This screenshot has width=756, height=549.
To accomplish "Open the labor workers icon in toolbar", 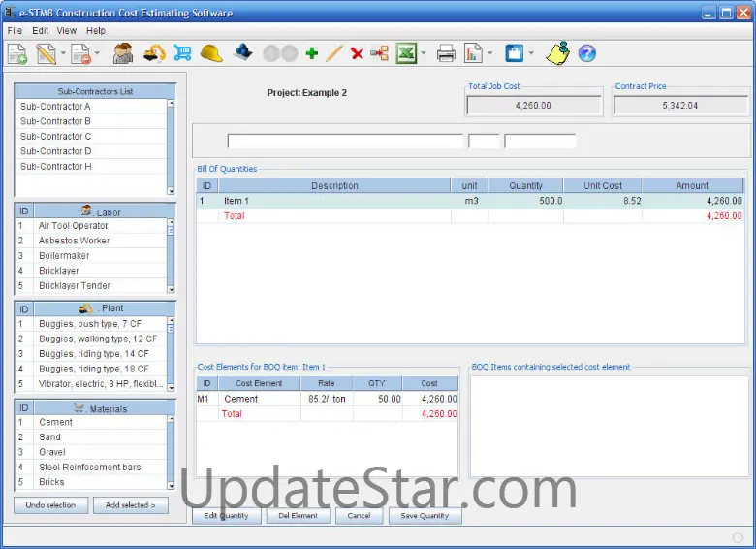I will 123,53.
